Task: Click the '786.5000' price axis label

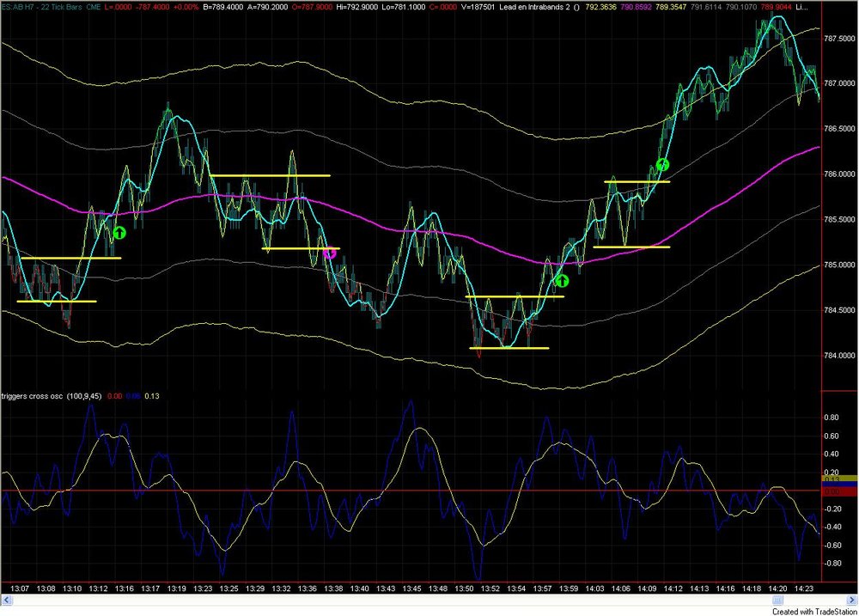Action: click(838, 129)
